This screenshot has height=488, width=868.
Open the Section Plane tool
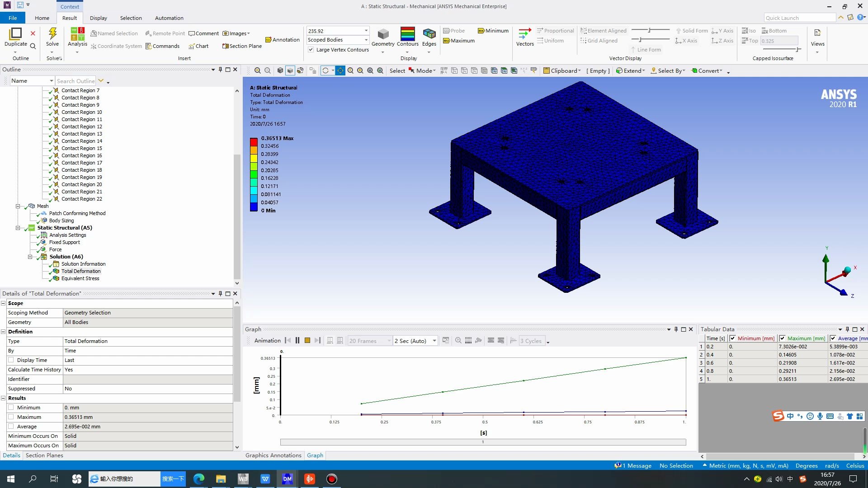[x=241, y=46]
